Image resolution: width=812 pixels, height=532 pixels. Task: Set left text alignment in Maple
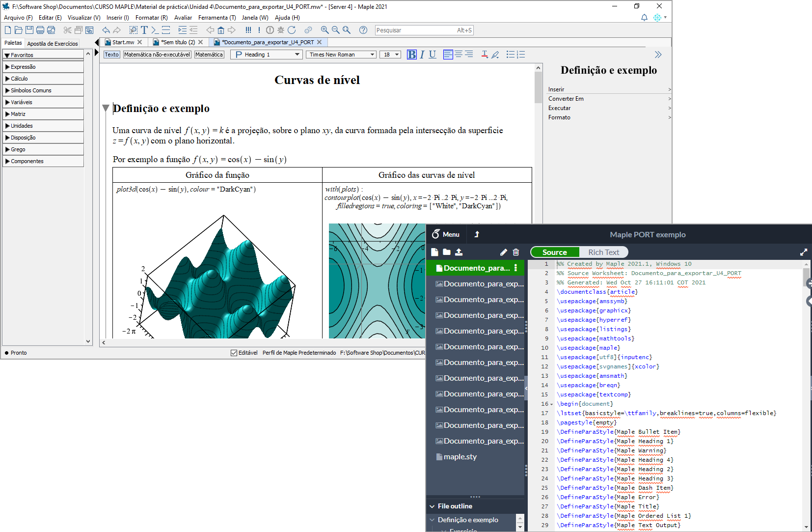[448, 55]
